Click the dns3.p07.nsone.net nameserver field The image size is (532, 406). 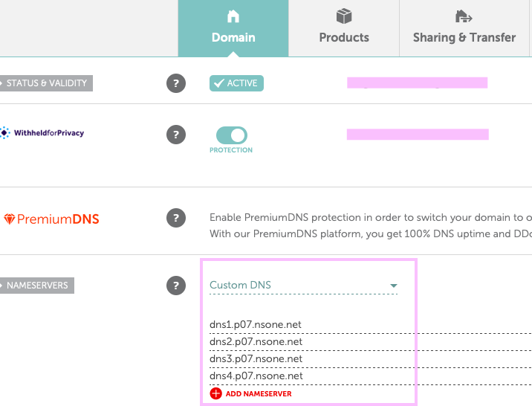point(371,359)
